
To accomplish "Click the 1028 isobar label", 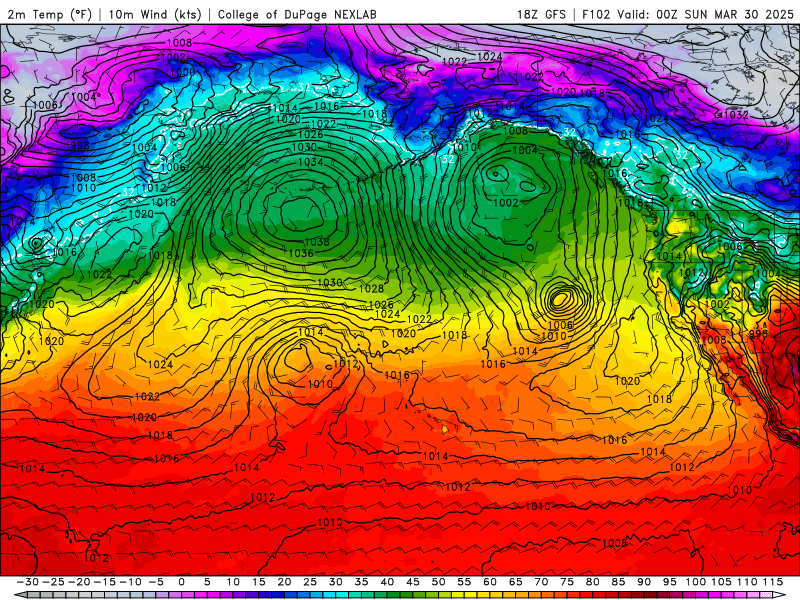I will click(371, 289).
